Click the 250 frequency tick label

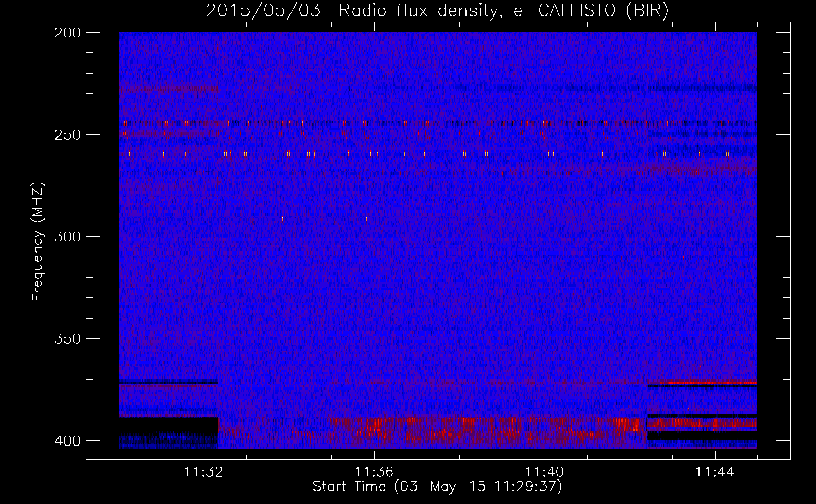pos(67,135)
